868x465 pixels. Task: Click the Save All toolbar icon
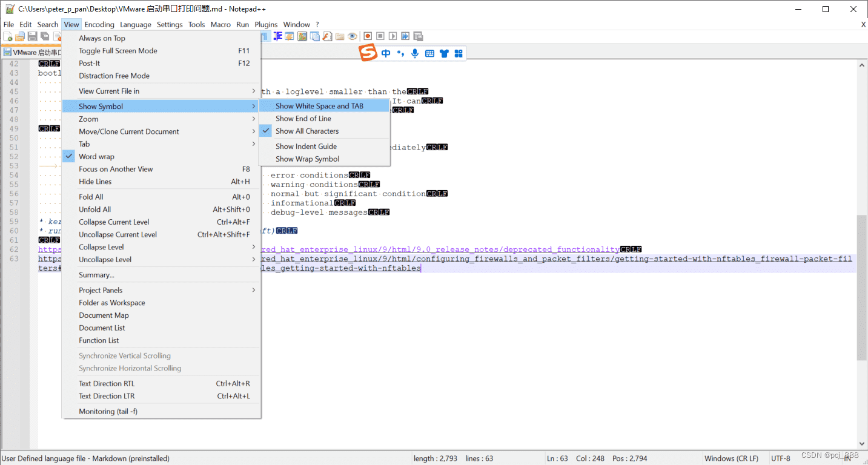click(x=45, y=37)
